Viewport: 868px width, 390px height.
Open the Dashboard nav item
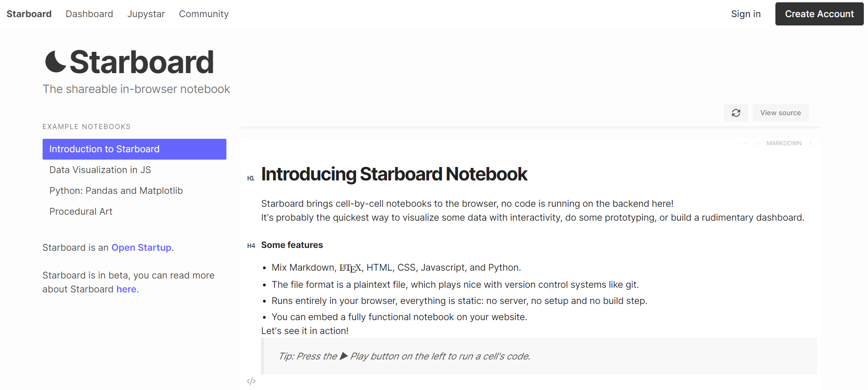click(x=89, y=14)
